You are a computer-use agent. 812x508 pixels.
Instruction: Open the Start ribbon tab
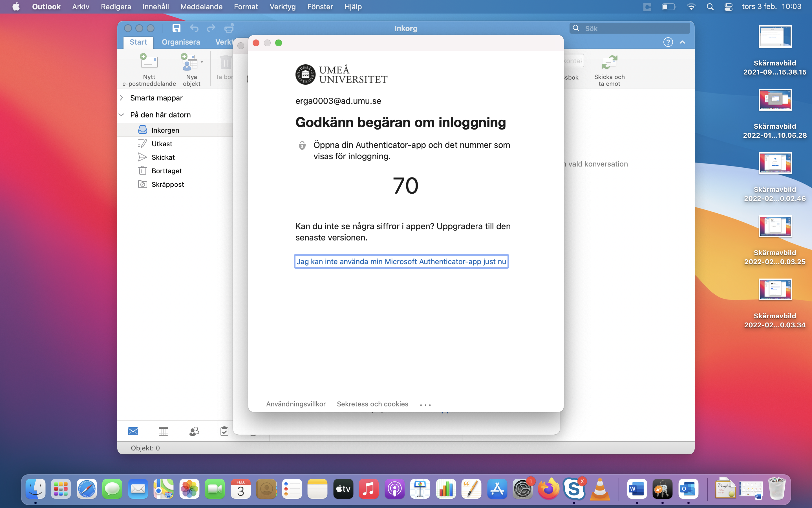(x=138, y=42)
